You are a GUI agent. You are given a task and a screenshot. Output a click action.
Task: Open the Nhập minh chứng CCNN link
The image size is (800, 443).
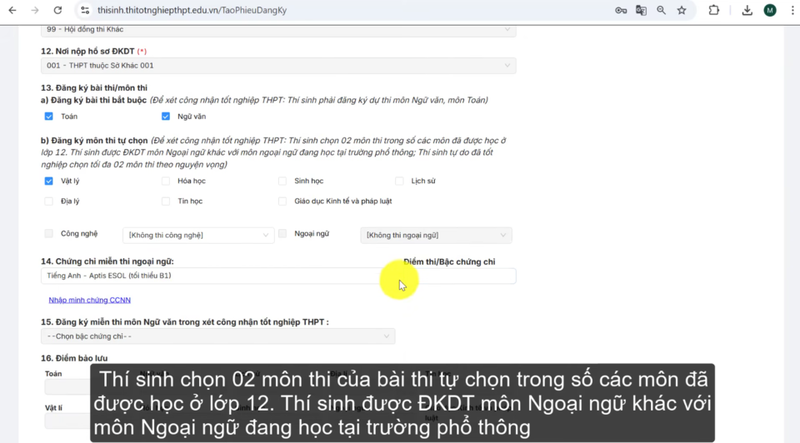[89, 300]
